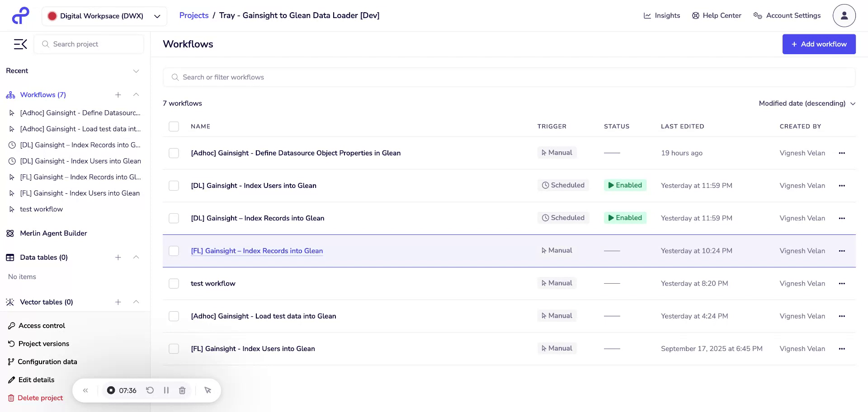Open the Access control settings

pyautogui.click(x=42, y=325)
